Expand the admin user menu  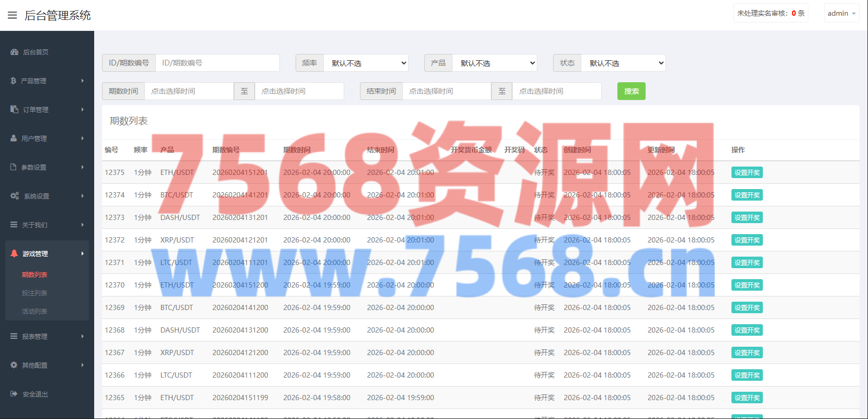[x=841, y=13]
